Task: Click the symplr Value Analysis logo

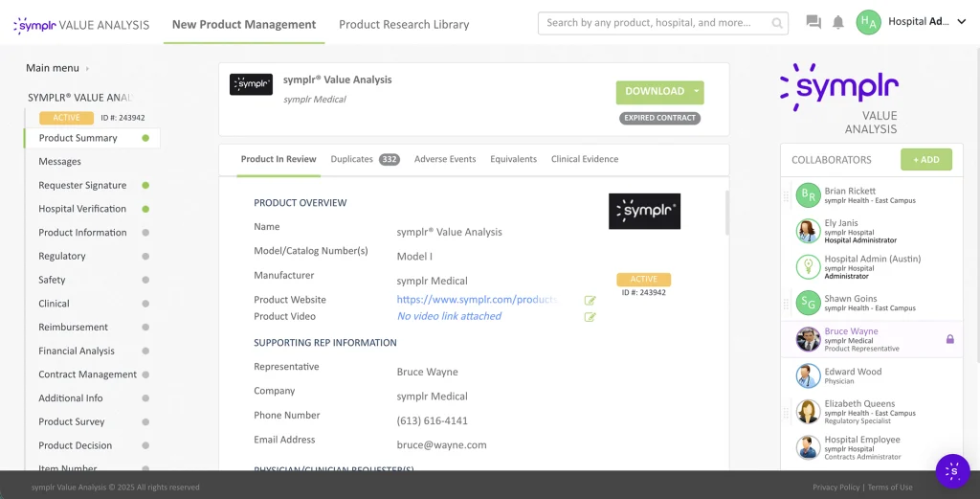Action: pyautogui.click(x=81, y=25)
